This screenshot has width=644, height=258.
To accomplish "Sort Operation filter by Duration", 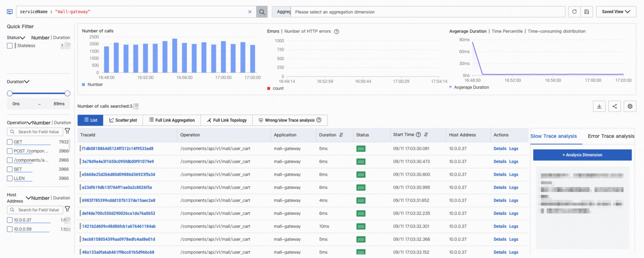I will point(62,123).
